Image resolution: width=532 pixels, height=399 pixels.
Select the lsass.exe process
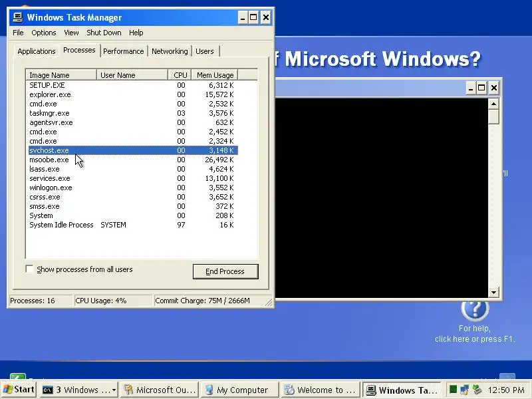click(x=133, y=169)
